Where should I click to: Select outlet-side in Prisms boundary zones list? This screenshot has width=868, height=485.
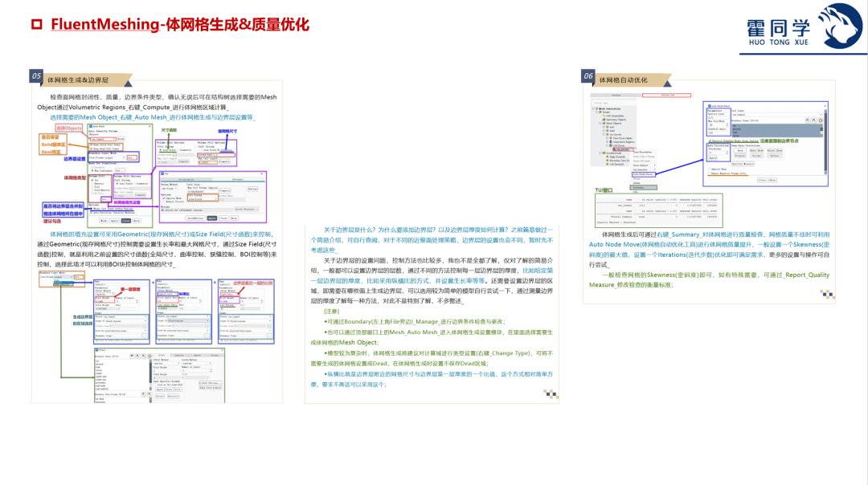click(100, 377)
